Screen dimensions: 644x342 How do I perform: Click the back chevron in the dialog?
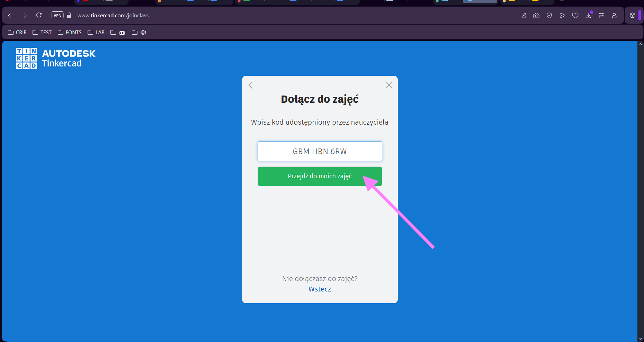pyautogui.click(x=251, y=85)
